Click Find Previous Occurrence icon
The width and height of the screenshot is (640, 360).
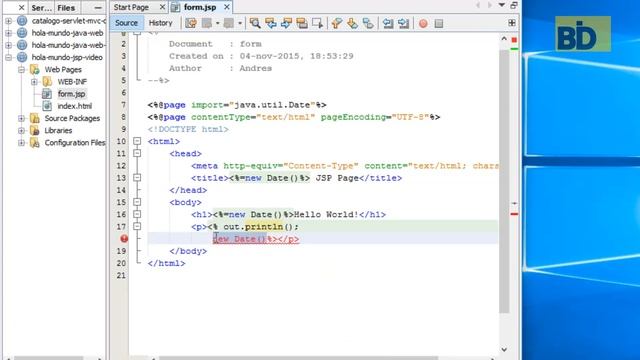pyautogui.click(x=271, y=23)
